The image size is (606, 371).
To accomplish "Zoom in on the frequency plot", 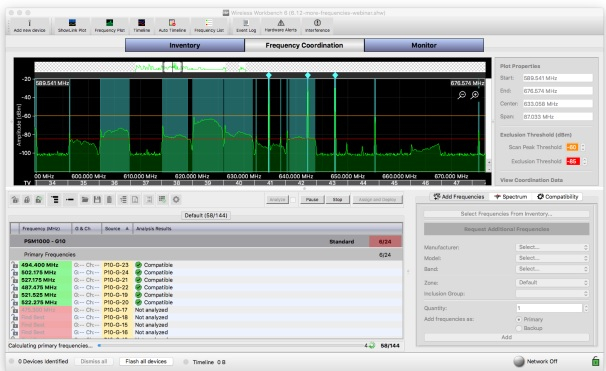I will point(475,95).
